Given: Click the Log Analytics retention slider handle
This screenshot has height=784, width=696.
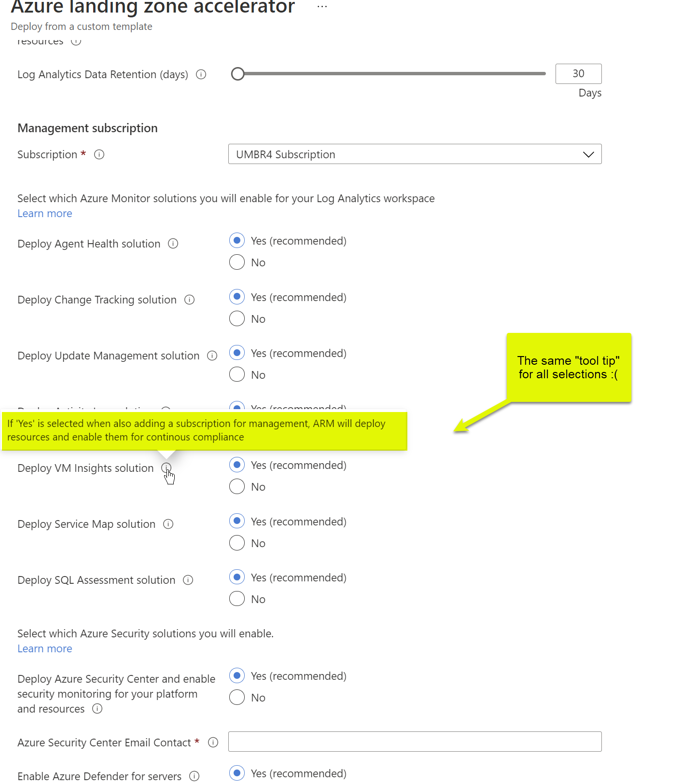Looking at the screenshot, I should (237, 74).
